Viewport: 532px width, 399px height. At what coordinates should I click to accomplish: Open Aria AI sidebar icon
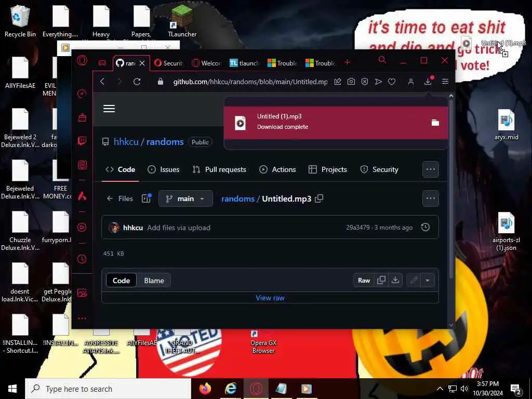pyautogui.click(x=82, y=196)
